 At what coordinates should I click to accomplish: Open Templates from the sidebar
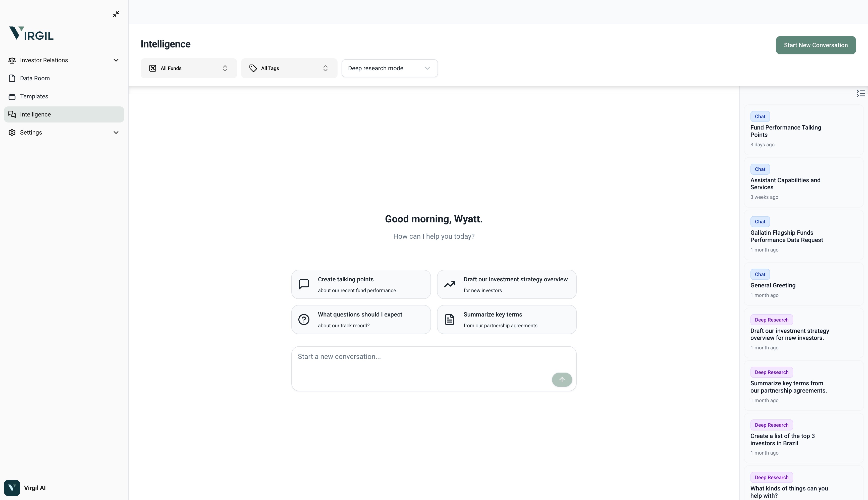coord(34,96)
